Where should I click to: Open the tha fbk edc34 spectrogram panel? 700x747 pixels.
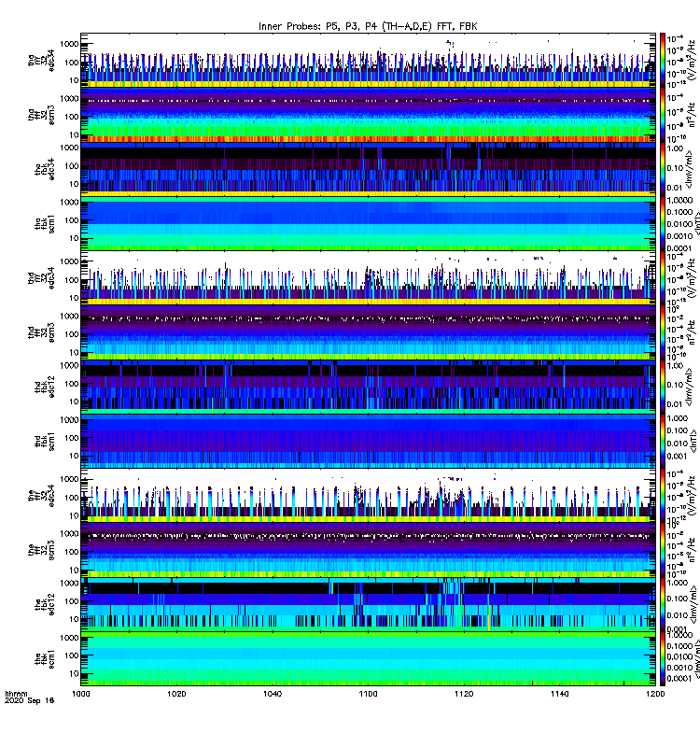[368, 169]
